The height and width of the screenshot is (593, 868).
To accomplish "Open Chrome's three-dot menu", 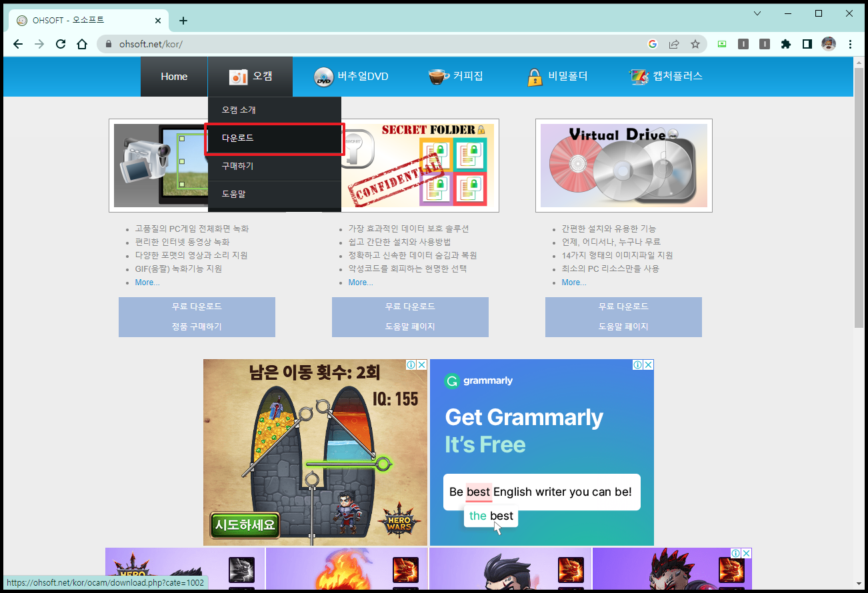I will coord(850,44).
